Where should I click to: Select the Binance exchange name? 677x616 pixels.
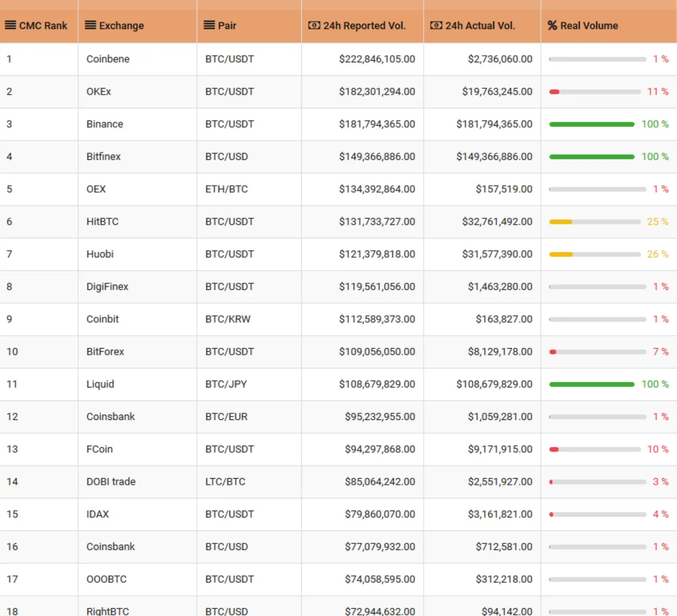point(105,124)
